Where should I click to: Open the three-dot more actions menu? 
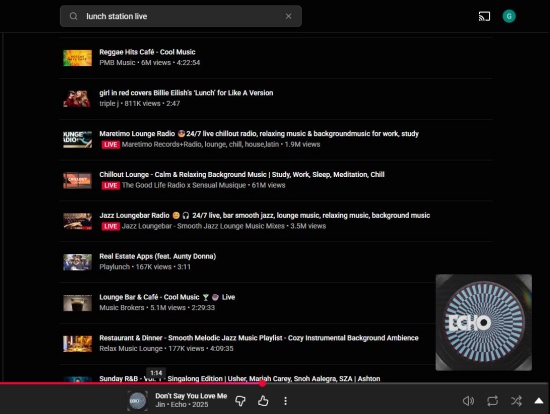(286, 401)
